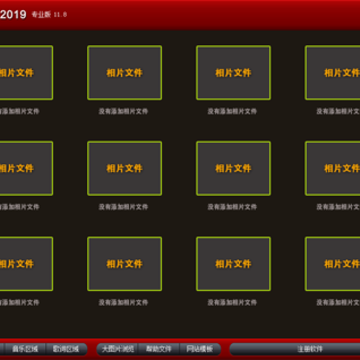Select bottom row third-column 相片文件 slot
Image resolution: width=360 pixels, height=360 pixels.
pos(233,264)
